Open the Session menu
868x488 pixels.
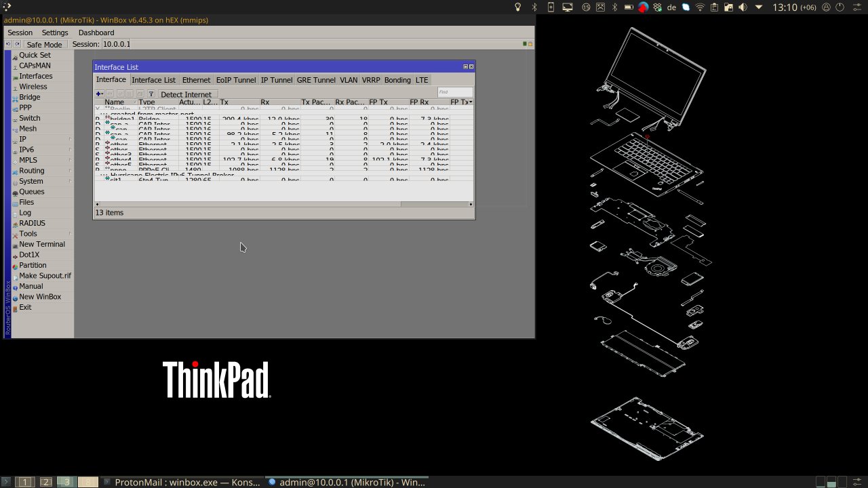pos(20,32)
